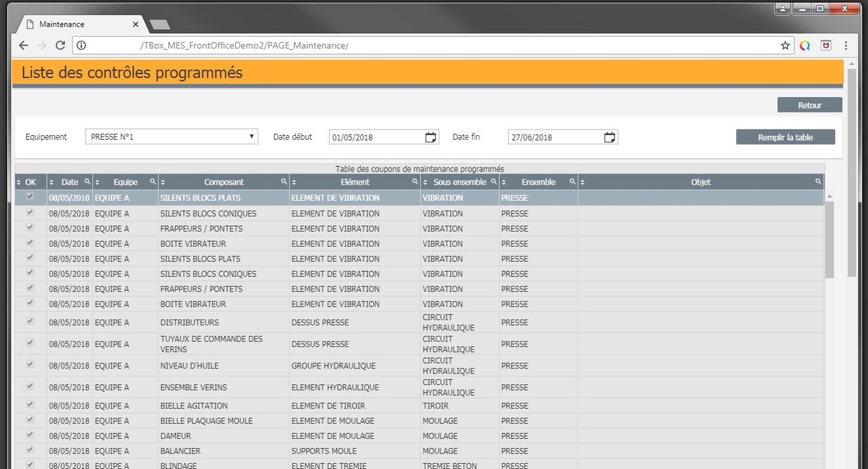Open a new browser tab
Image resolution: width=868 pixels, height=469 pixels.
[x=159, y=25]
